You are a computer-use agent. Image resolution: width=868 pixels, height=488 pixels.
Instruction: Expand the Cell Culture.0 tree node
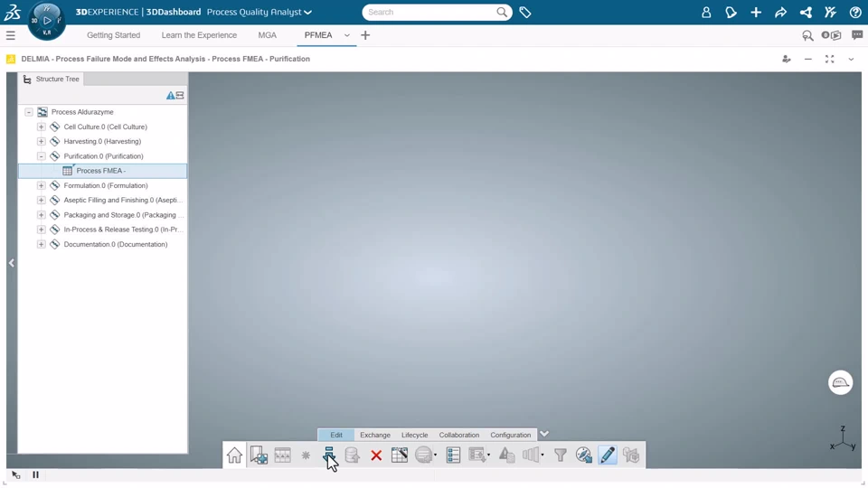[41, 127]
